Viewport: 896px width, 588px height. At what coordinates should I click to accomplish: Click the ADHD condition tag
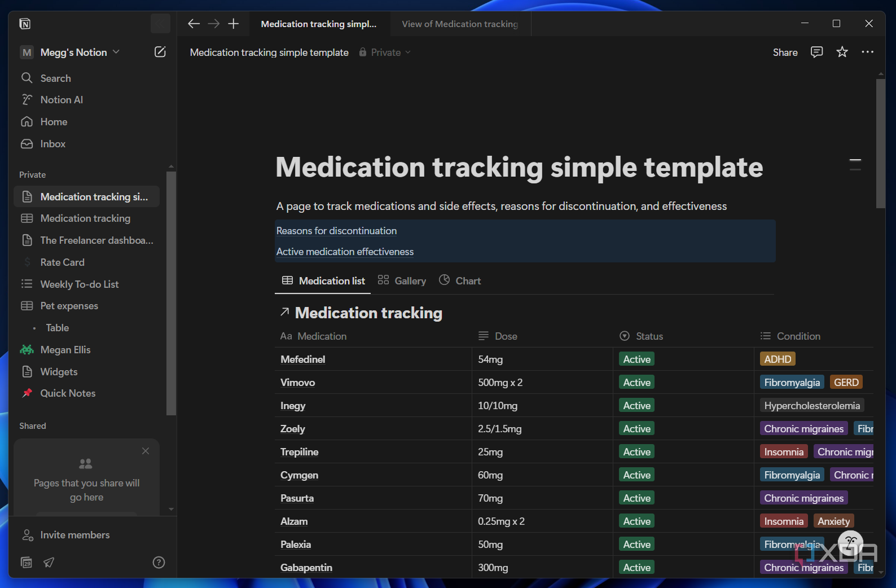pyautogui.click(x=778, y=359)
